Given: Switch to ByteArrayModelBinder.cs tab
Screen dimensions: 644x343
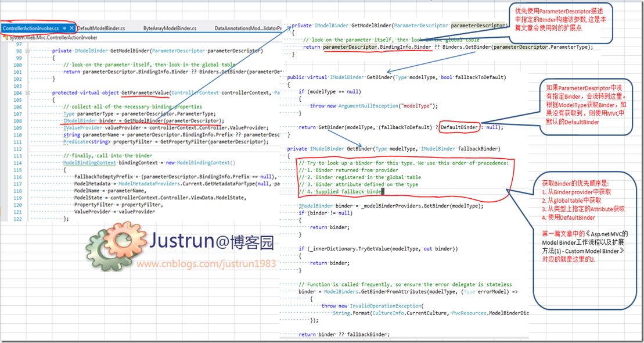Looking at the screenshot, I should pos(170,28).
